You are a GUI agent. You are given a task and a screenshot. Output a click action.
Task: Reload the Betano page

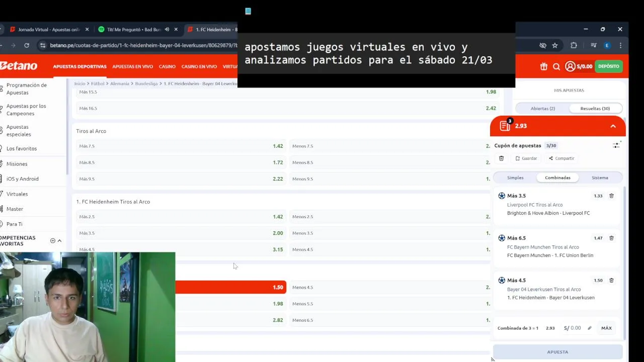click(26, 45)
